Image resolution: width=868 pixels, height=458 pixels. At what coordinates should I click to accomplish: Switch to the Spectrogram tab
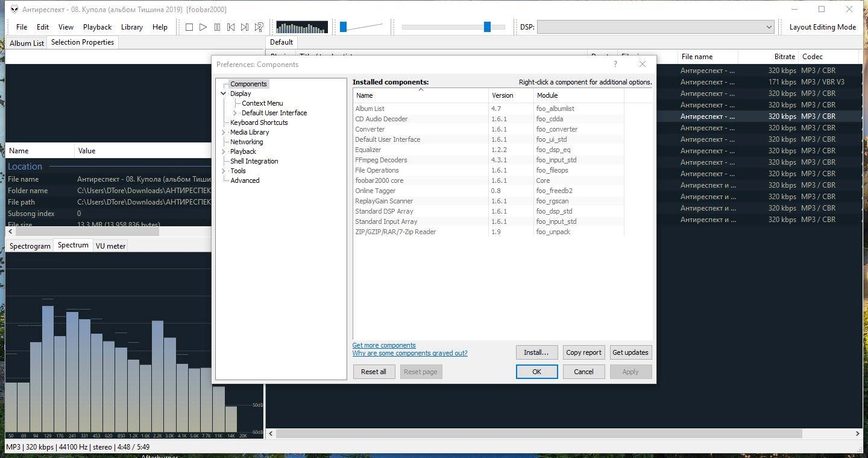[x=30, y=246]
